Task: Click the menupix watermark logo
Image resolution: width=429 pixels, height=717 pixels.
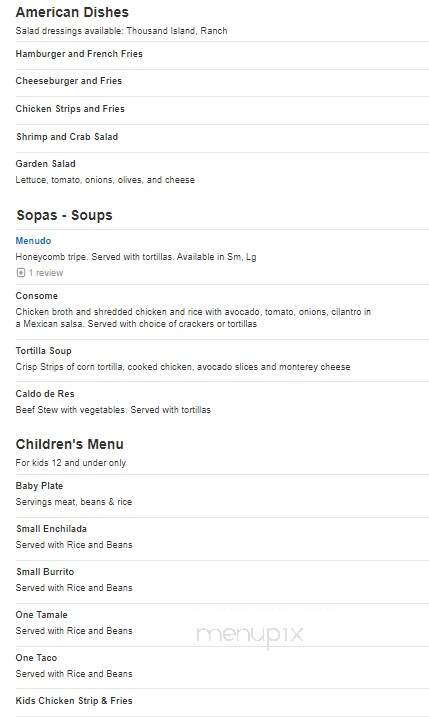Action: [x=250, y=635]
